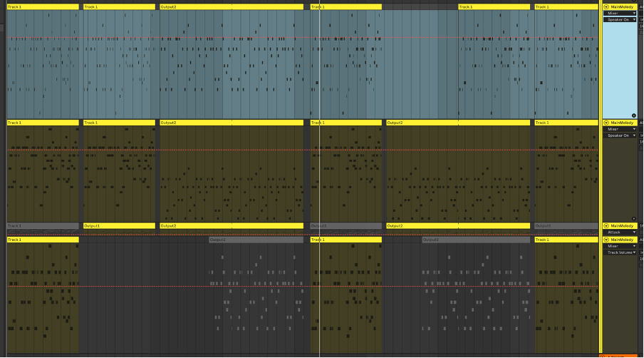Select the first gray Output2 clip in the bottom track
The image size is (644, 358).
[x=256, y=240]
